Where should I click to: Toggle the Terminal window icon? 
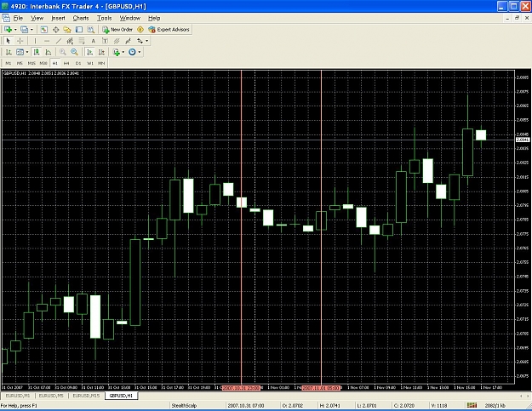79,30
